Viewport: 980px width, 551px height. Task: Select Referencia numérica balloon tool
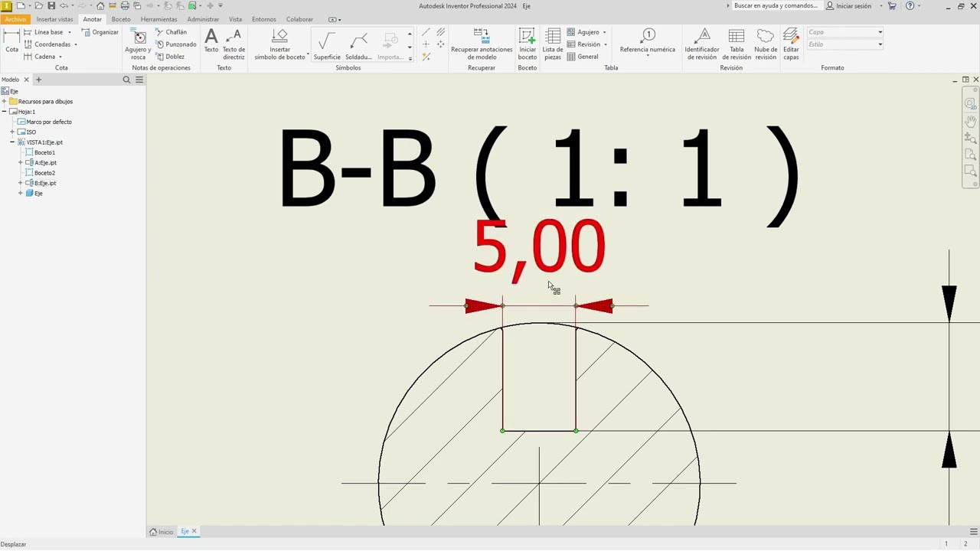[x=648, y=41]
